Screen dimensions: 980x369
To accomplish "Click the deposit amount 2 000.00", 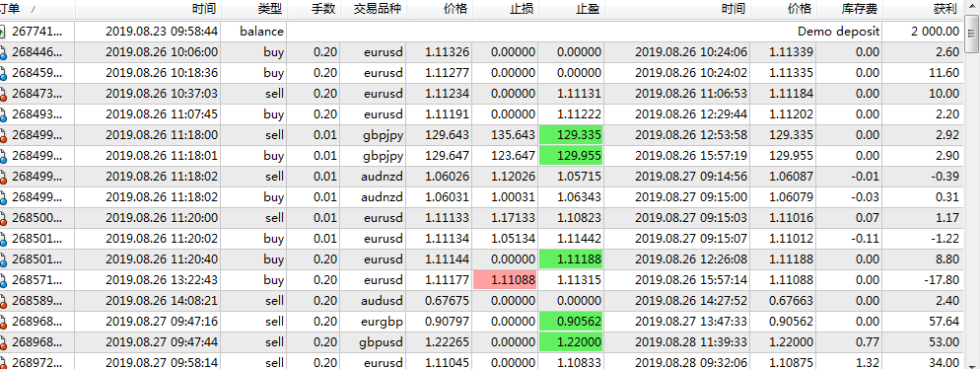I will [935, 32].
